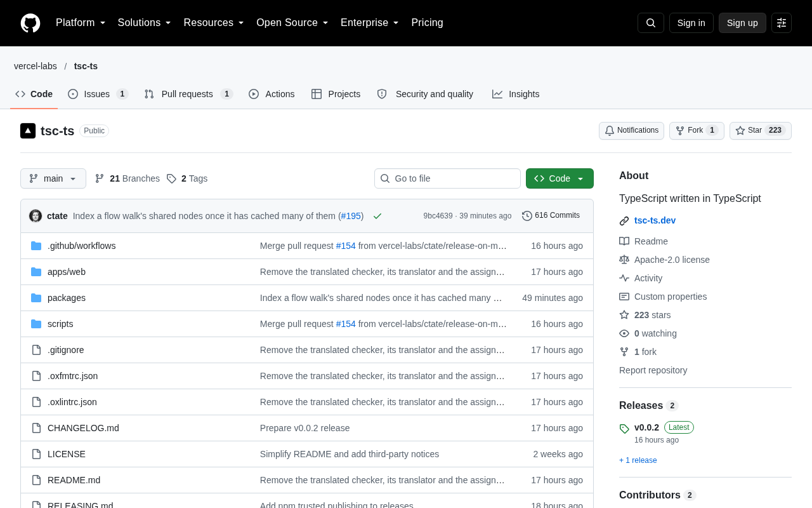Viewport: 812px width, 508px height.
Task: Open the green Code dropdown button
Action: [560, 178]
